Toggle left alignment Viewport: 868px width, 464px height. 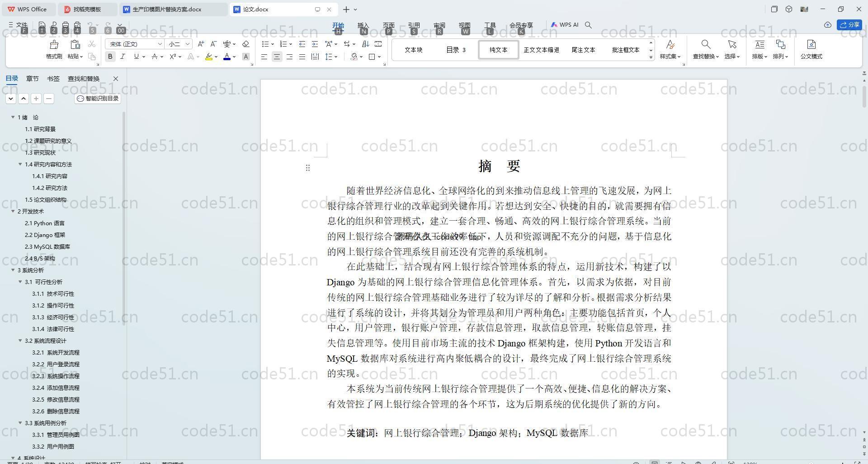tap(264, 57)
